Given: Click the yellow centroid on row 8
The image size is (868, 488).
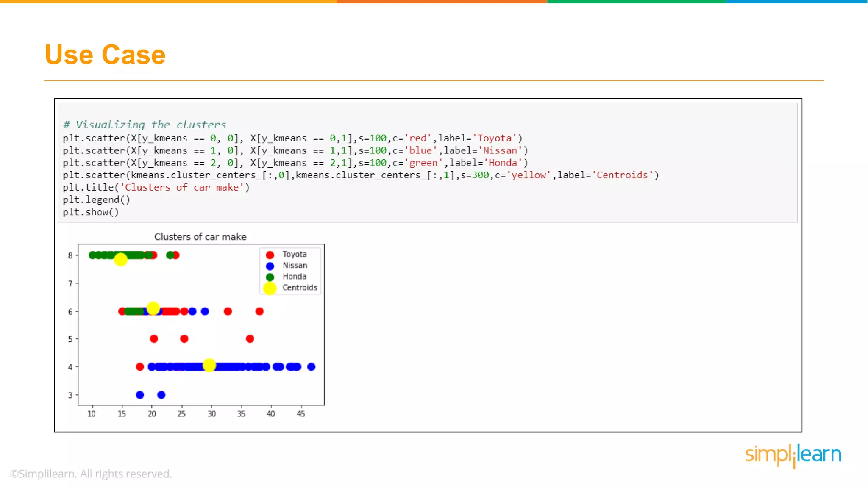Looking at the screenshot, I should pyautogui.click(x=121, y=259).
